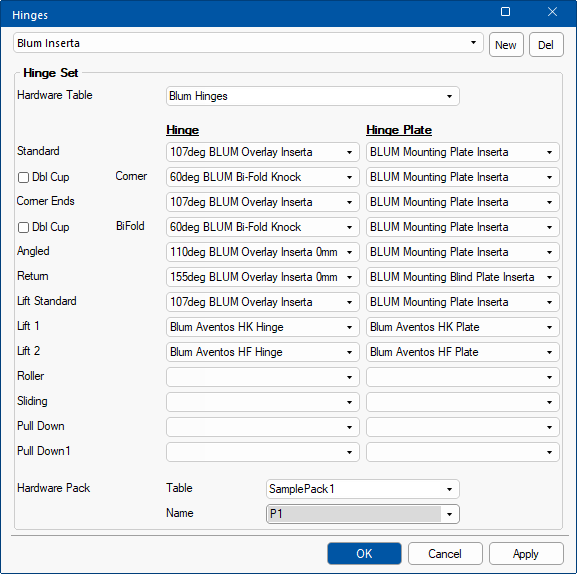577x574 pixels.
Task: Delete hinge set using Del button
Action: coord(546,45)
